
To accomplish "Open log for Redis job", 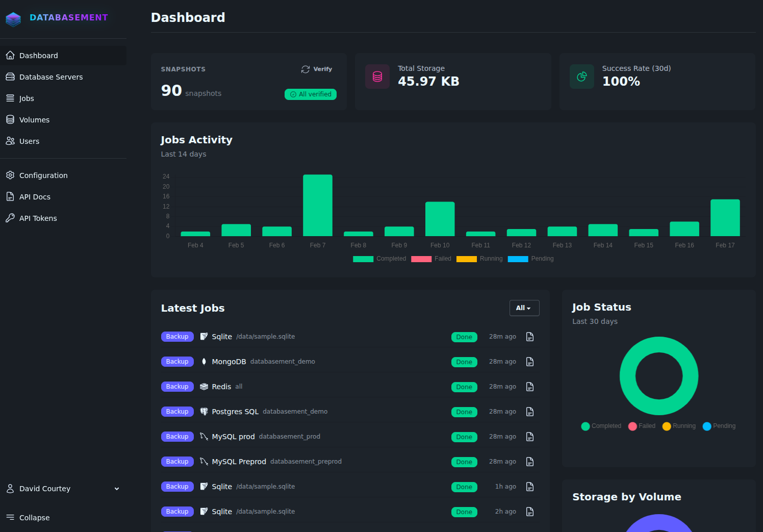I will (530, 387).
